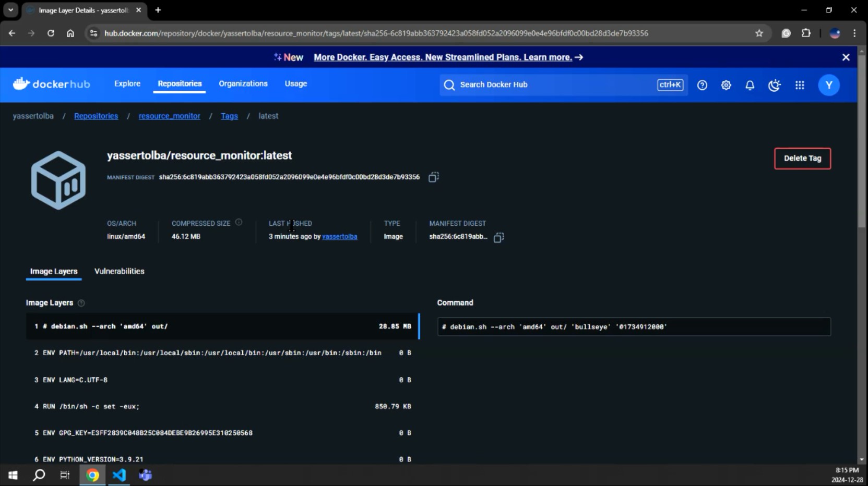Open yassertolba profile link
The width and height of the screenshot is (868, 486).
point(340,237)
